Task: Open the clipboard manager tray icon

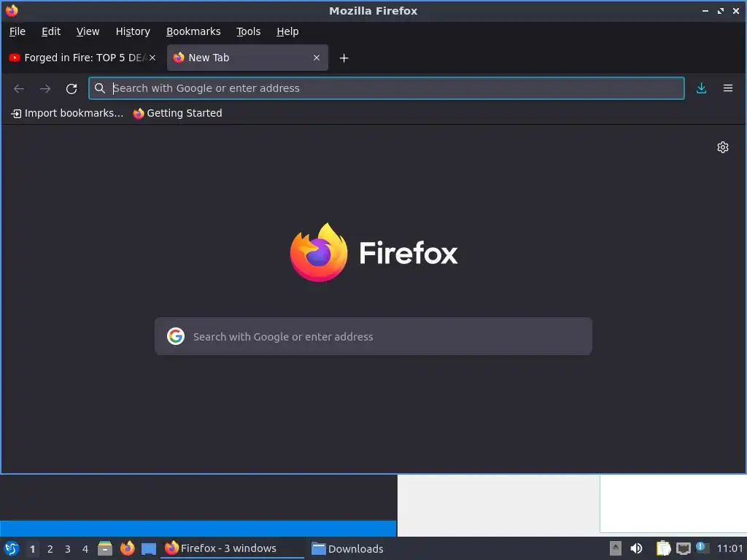Action: pyautogui.click(x=663, y=548)
